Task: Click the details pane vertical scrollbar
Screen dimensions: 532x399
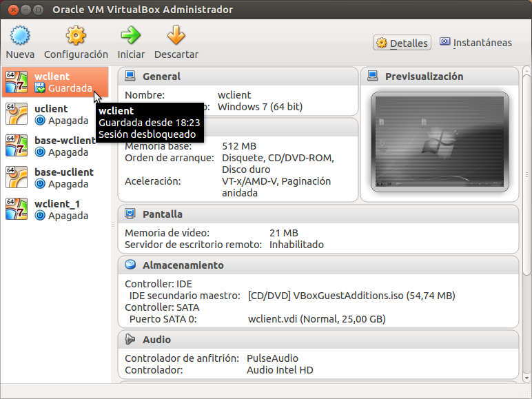Action: tap(526, 175)
